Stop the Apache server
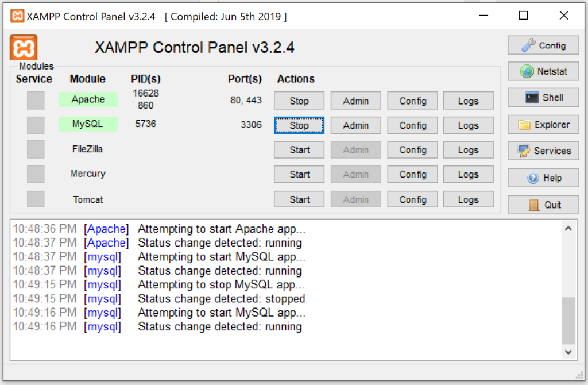Viewport: 588px width, 385px height. click(x=299, y=100)
